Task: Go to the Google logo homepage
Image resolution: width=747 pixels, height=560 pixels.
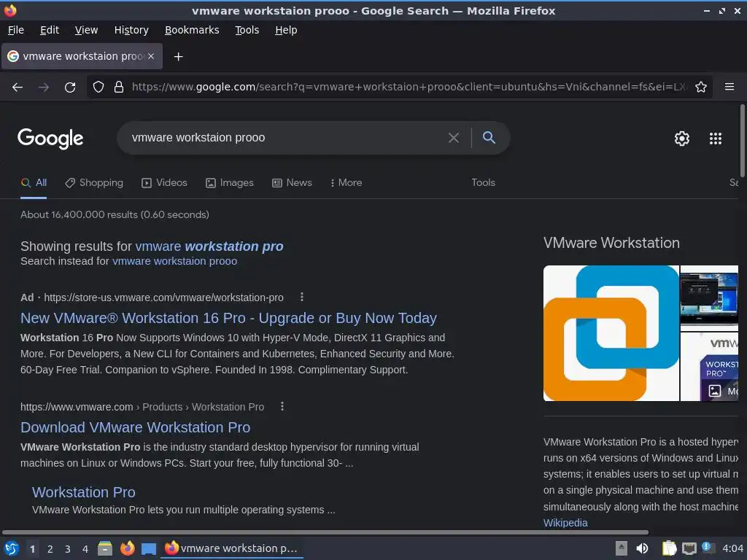Action: 50,139
